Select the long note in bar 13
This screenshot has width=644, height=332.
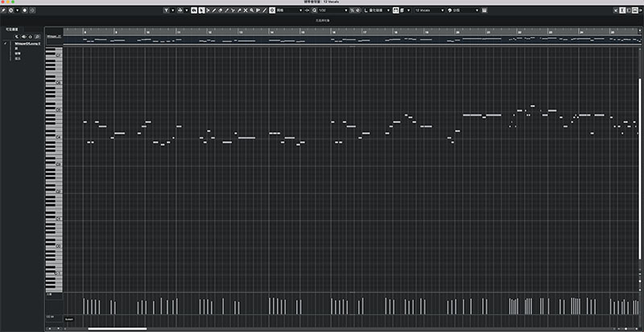point(247,138)
